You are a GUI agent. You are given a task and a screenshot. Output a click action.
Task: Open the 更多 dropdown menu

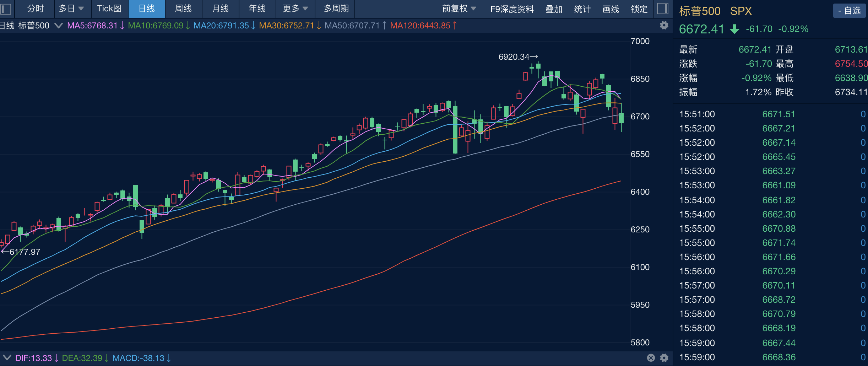tap(295, 9)
